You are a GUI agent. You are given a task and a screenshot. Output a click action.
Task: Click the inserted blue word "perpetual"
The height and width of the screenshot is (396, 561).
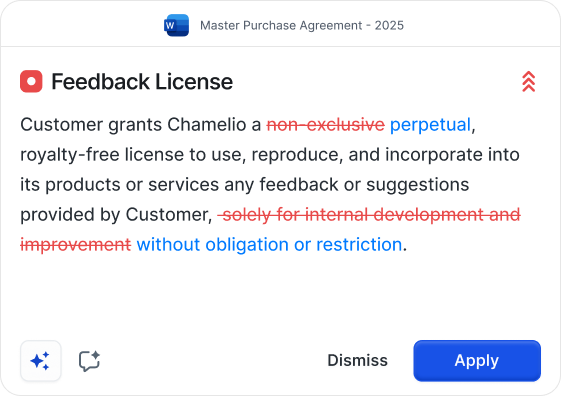click(x=430, y=125)
